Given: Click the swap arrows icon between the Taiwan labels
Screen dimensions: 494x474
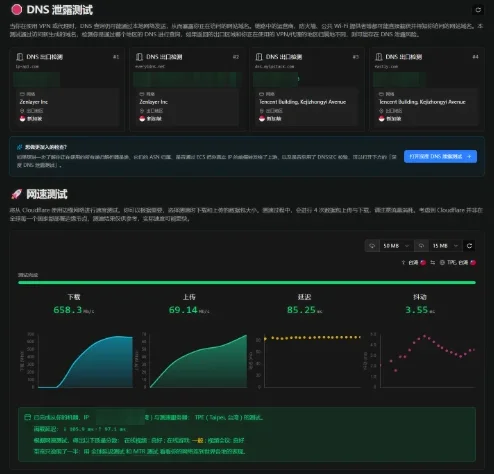Looking at the screenshot, I should [433, 263].
